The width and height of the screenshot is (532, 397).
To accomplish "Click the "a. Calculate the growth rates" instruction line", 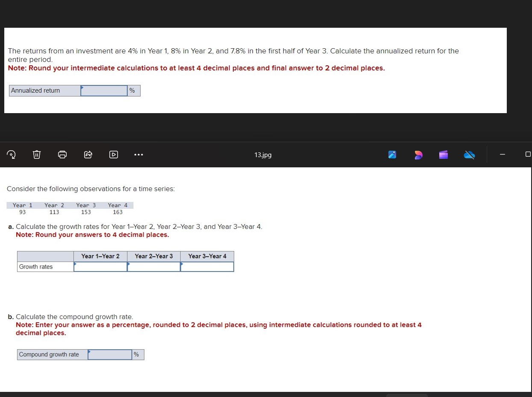I will 135,227.
